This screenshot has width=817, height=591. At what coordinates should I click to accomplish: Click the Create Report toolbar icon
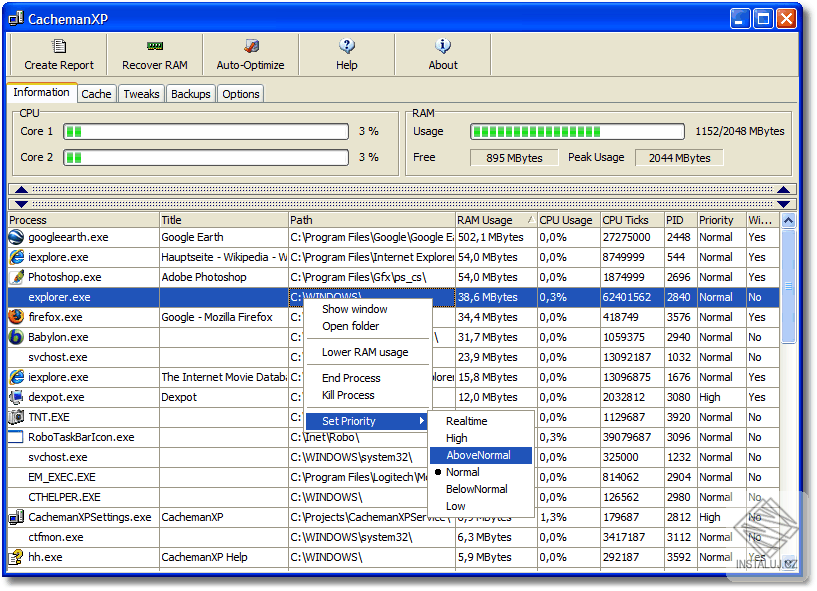pyautogui.click(x=59, y=47)
